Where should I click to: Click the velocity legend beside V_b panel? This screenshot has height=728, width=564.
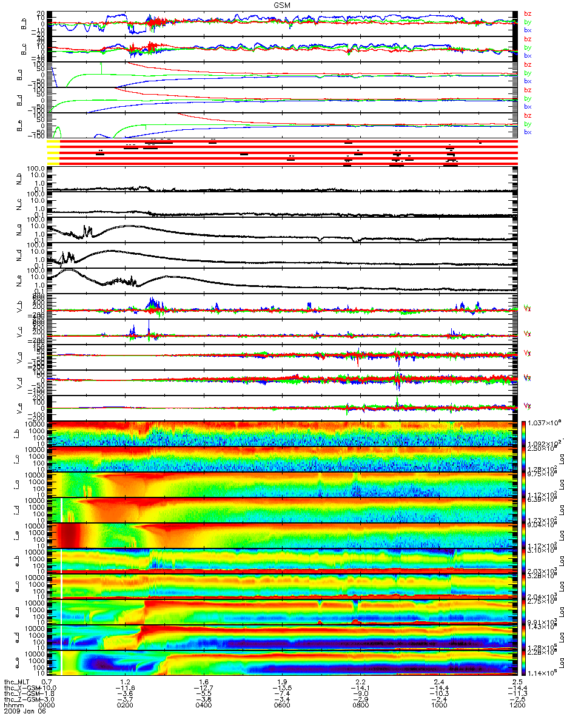pos(526,308)
